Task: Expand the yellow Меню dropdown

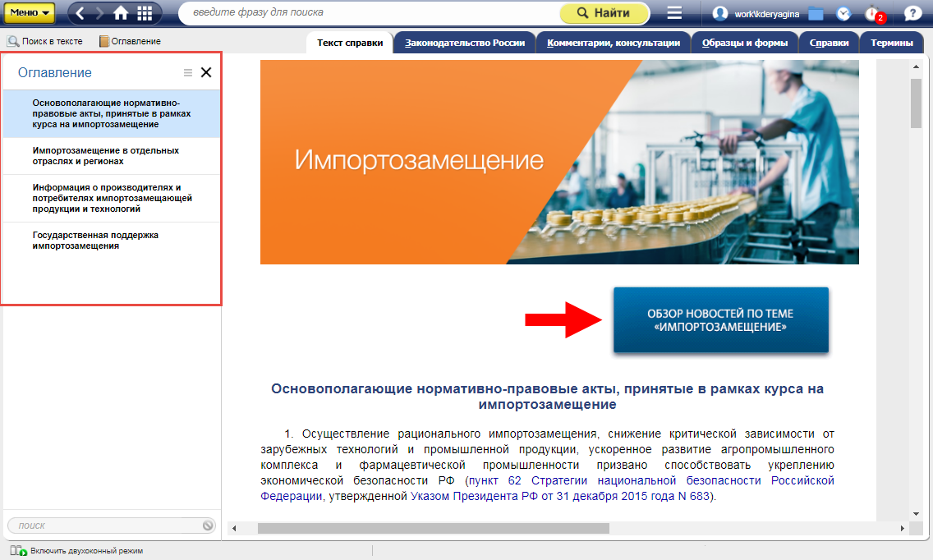Action: pyautogui.click(x=31, y=13)
